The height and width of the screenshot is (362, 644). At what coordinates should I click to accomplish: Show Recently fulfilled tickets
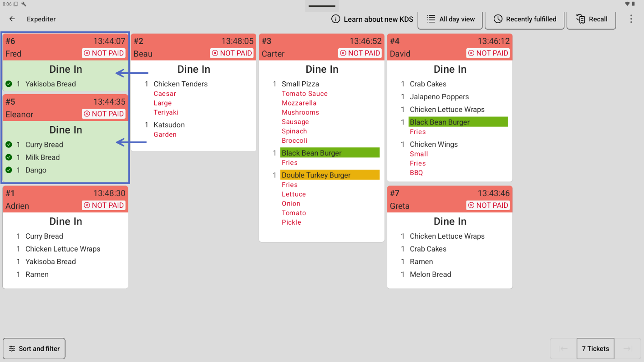click(525, 19)
